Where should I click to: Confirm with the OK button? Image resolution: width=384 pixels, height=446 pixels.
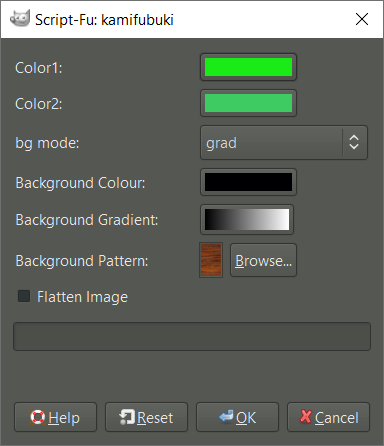coord(237,417)
